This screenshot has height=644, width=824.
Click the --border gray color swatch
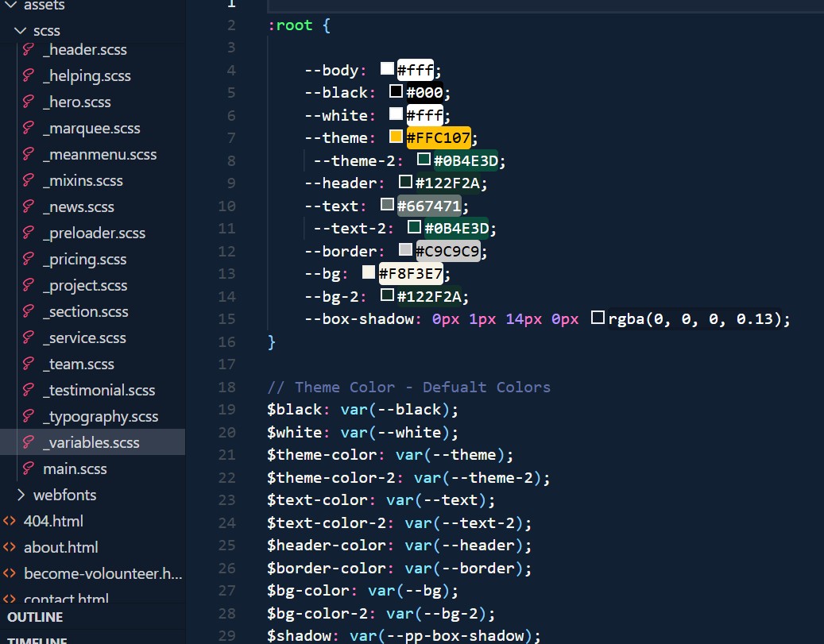(x=405, y=250)
